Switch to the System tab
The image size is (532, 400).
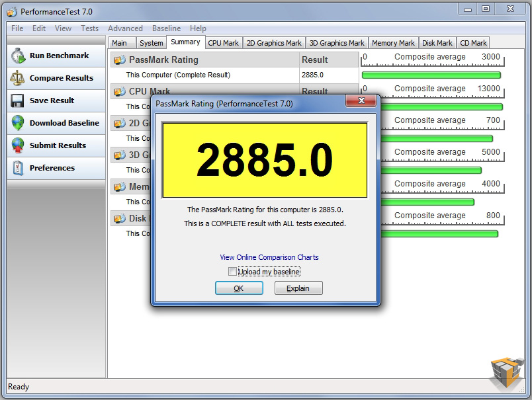[152, 43]
